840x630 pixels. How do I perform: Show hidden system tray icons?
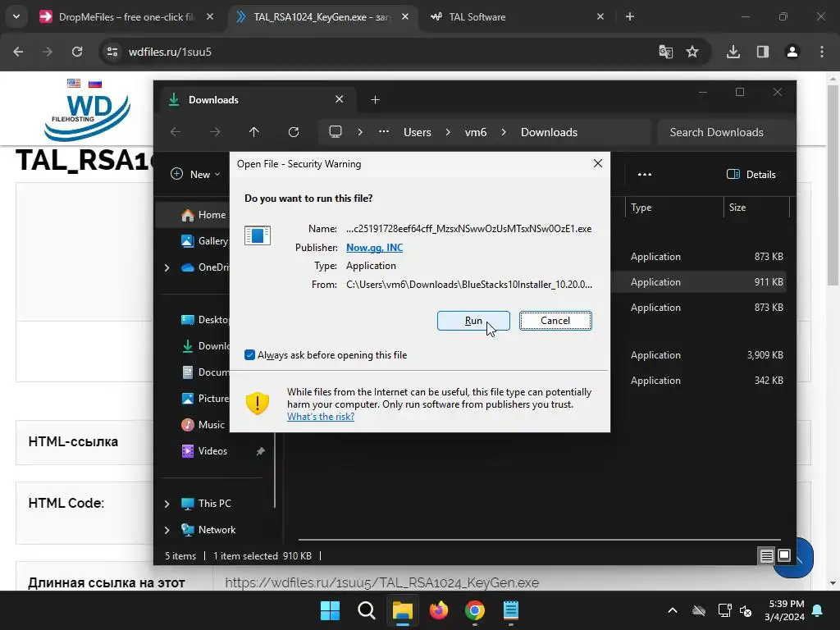[x=673, y=610]
